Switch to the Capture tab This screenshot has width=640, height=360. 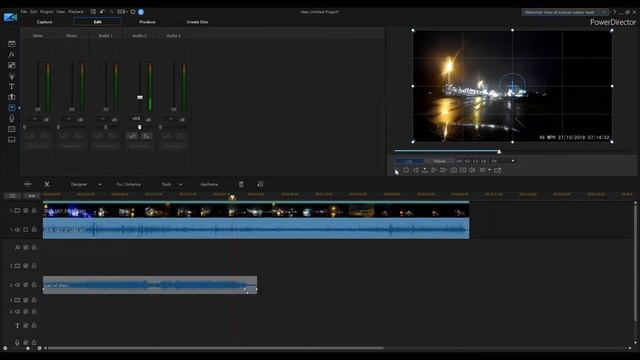pyautogui.click(x=44, y=22)
